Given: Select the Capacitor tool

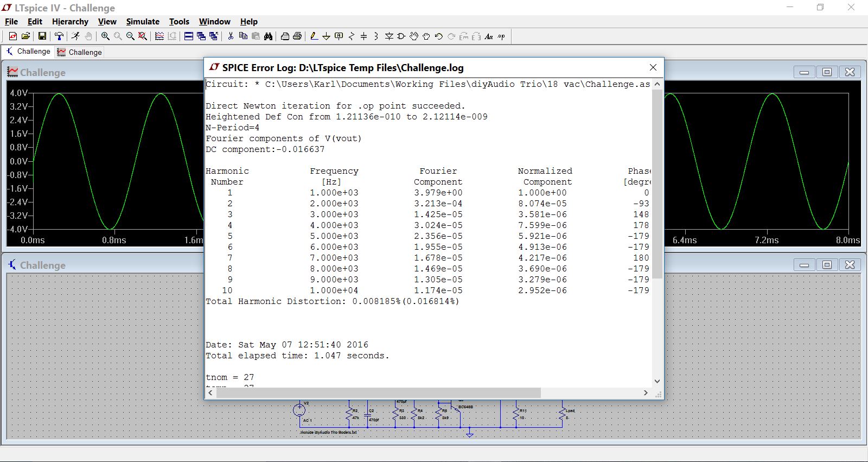Looking at the screenshot, I should (x=364, y=36).
